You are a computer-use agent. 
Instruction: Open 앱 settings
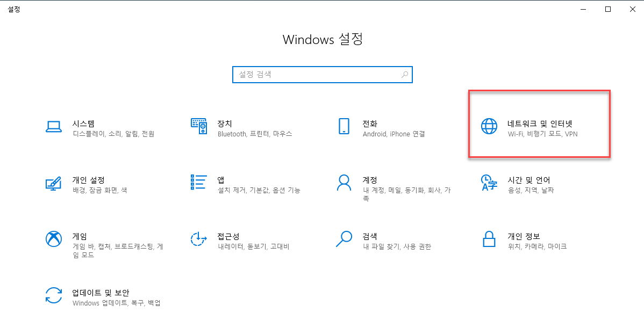tap(221, 180)
